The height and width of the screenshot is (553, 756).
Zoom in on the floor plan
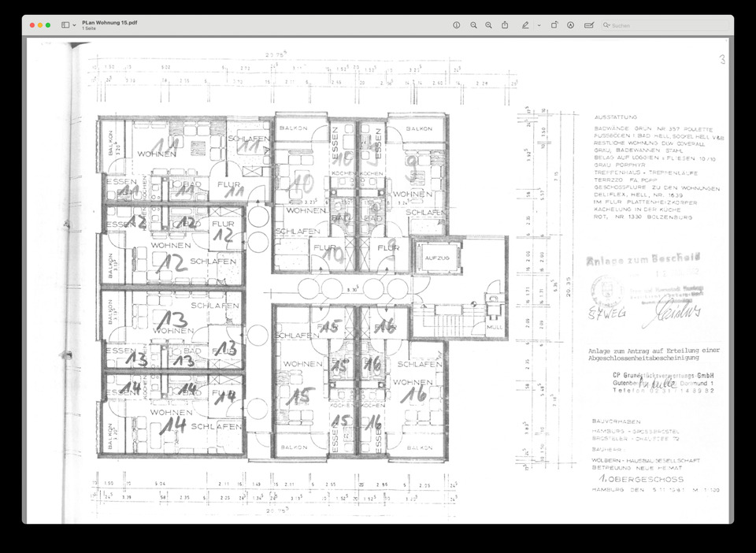489,25
